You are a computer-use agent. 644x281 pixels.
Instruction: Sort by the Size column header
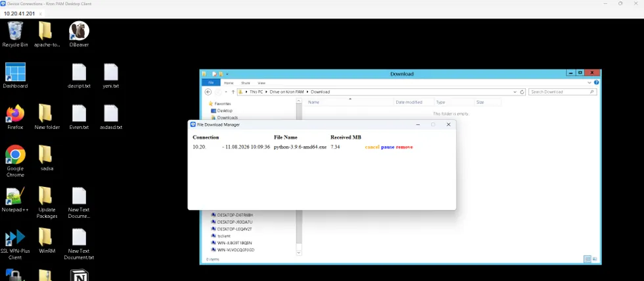488,102
